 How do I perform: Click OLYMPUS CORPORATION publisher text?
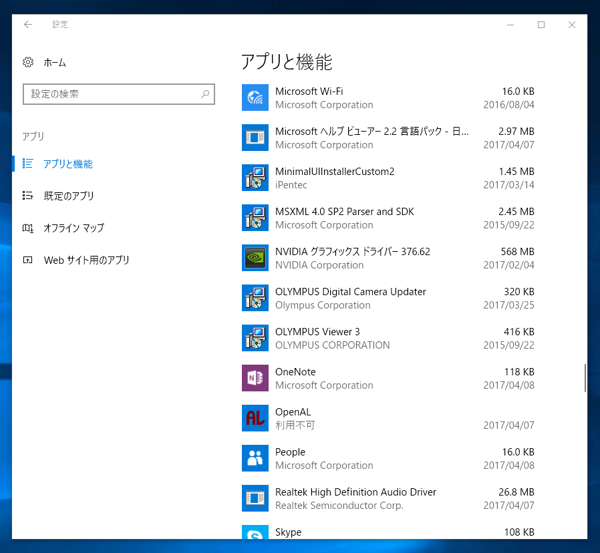coord(332,345)
